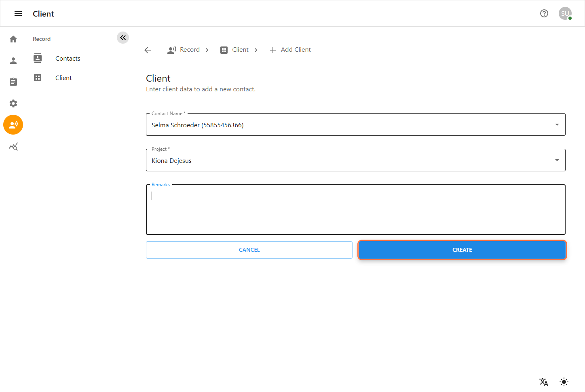The width and height of the screenshot is (585, 392).
Task: Collapse the Record side panel
Action: coord(123,38)
